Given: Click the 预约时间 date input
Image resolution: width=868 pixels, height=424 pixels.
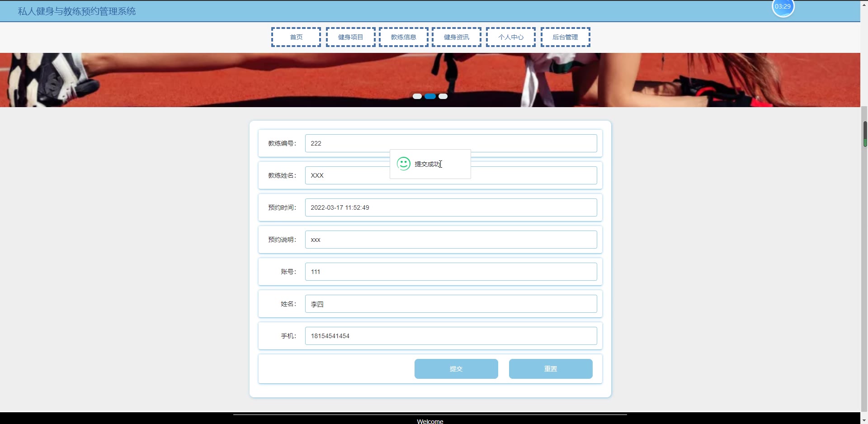Looking at the screenshot, I should [x=451, y=207].
